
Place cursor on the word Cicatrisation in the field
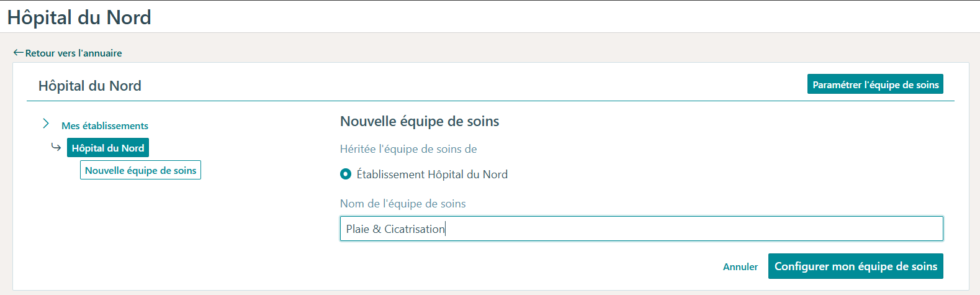tap(415, 229)
